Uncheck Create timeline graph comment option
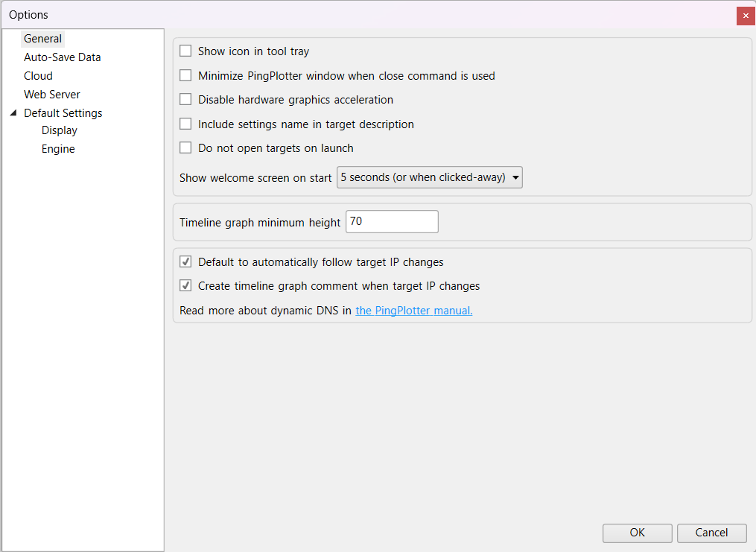Image resolution: width=756 pixels, height=552 pixels. [x=186, y=286]
